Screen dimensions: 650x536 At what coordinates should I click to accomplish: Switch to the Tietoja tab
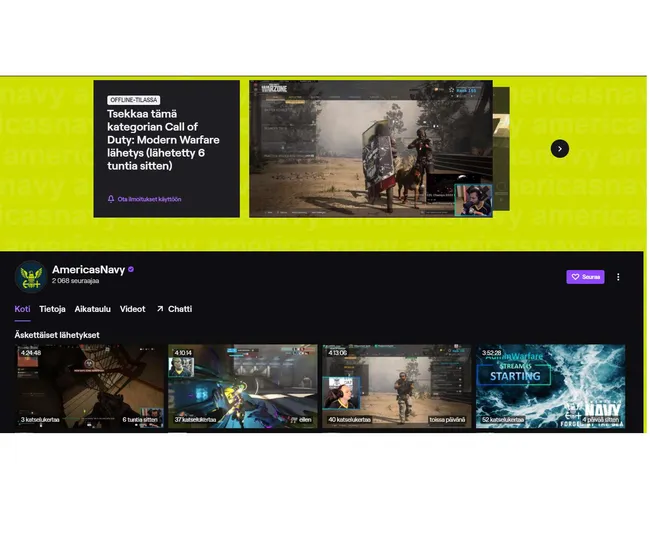point(52,309)
